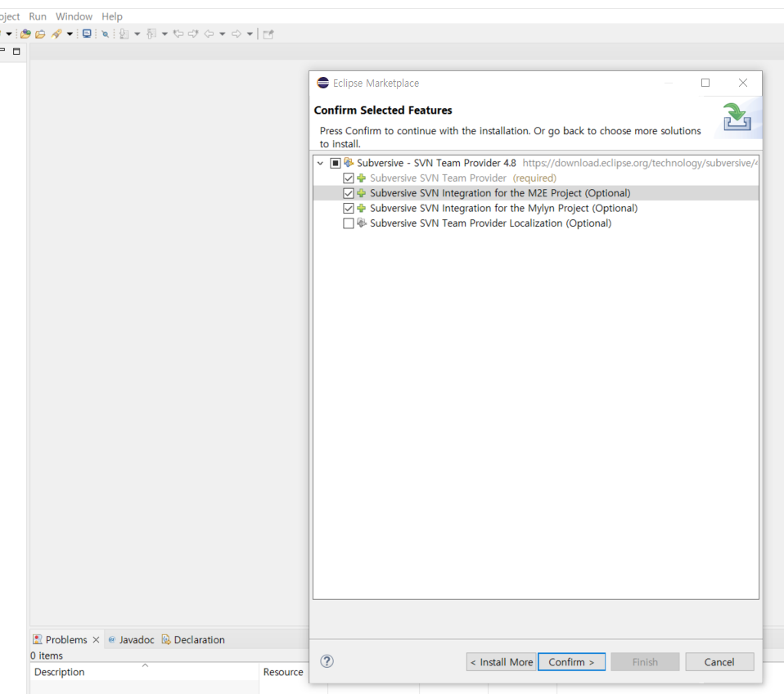Click the download.eclipse.org subversive URL text

coord(640,163)
